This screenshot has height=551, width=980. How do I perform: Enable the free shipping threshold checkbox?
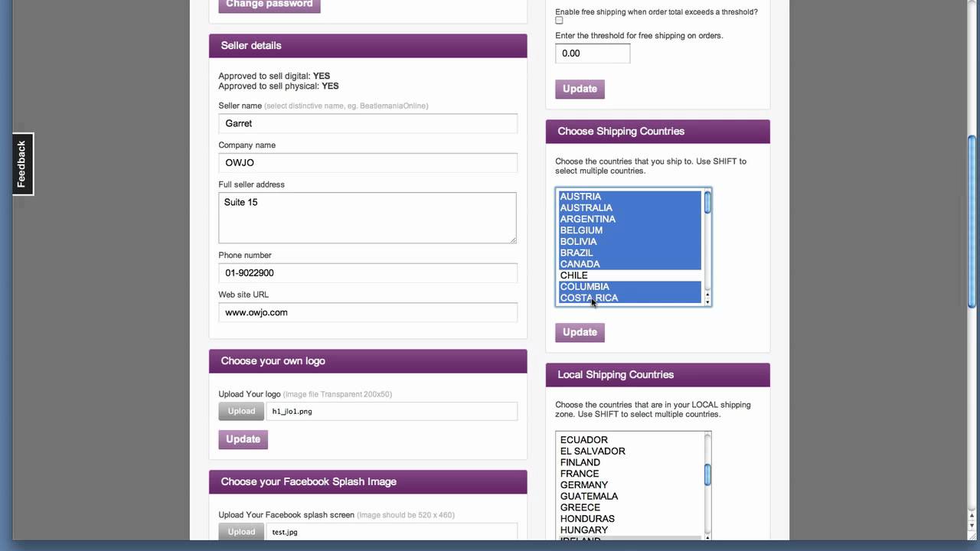559,21
